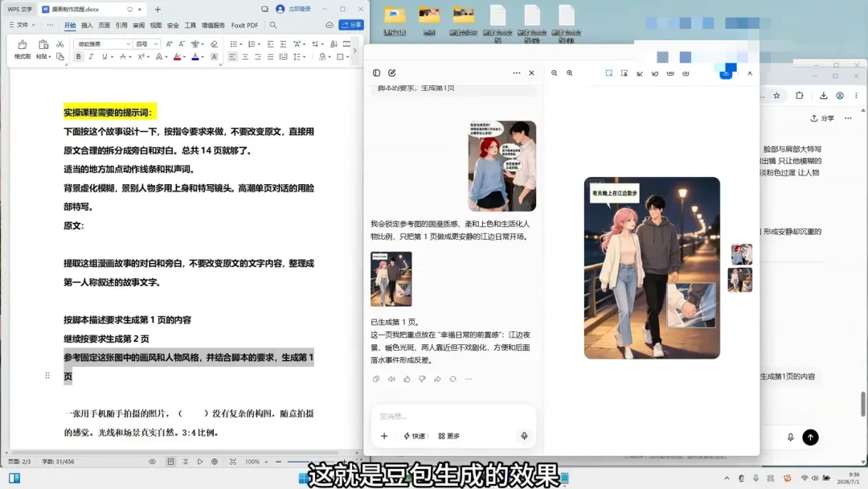Like the response with thumbs up
868x489 pixels.
(407, 379)
